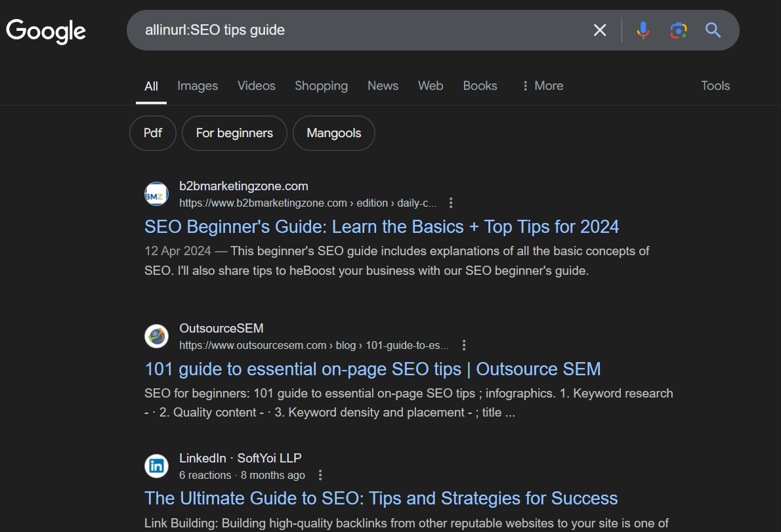This screenshot has height=532, width=781.
Task: Open the Books tab
Action: point(480,85)
